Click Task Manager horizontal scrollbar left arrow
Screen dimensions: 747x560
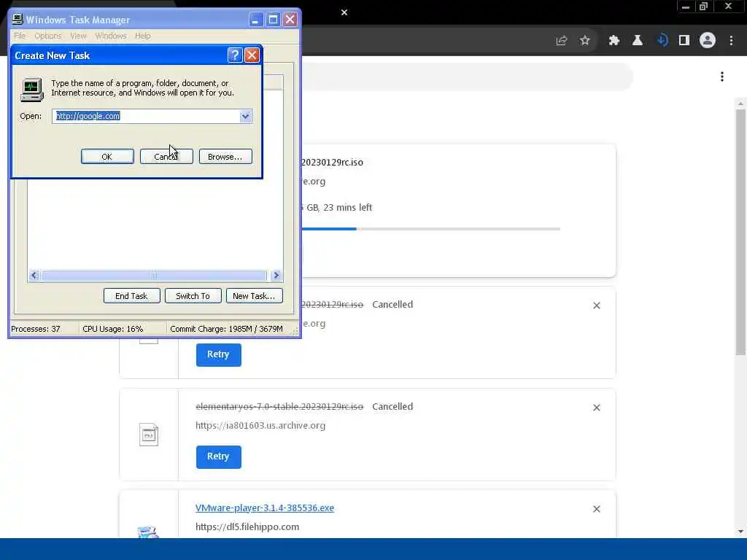[34, 275]
